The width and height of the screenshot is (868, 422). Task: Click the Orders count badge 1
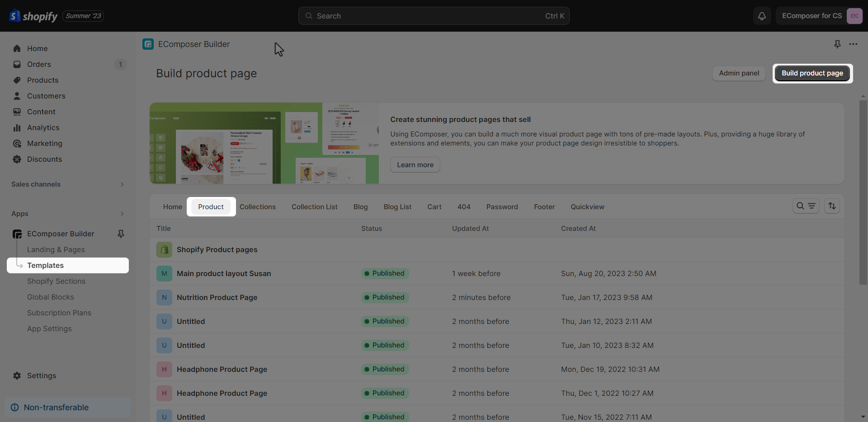120,64
